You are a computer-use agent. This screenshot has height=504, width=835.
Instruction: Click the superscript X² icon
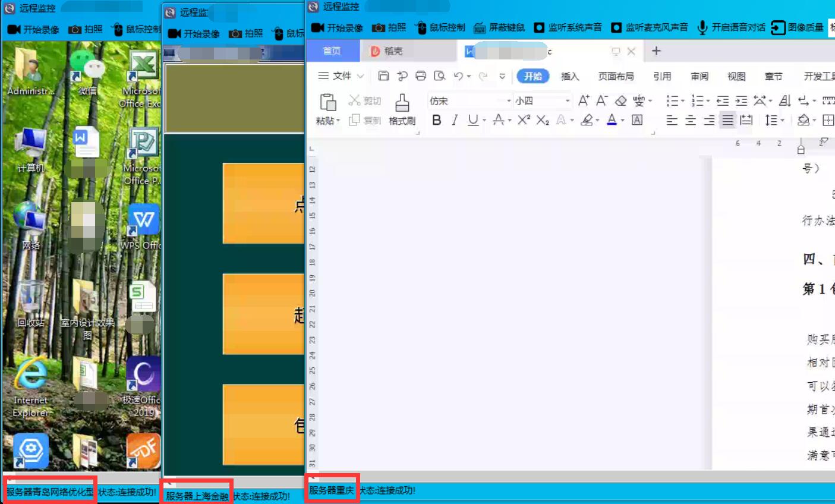tap(524, 120)
